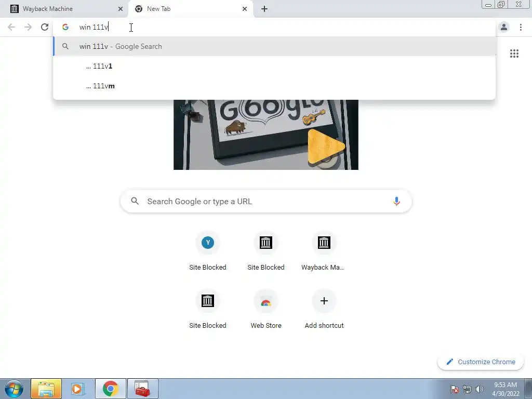Close the New Tab tab

click(x=245, y=9)
